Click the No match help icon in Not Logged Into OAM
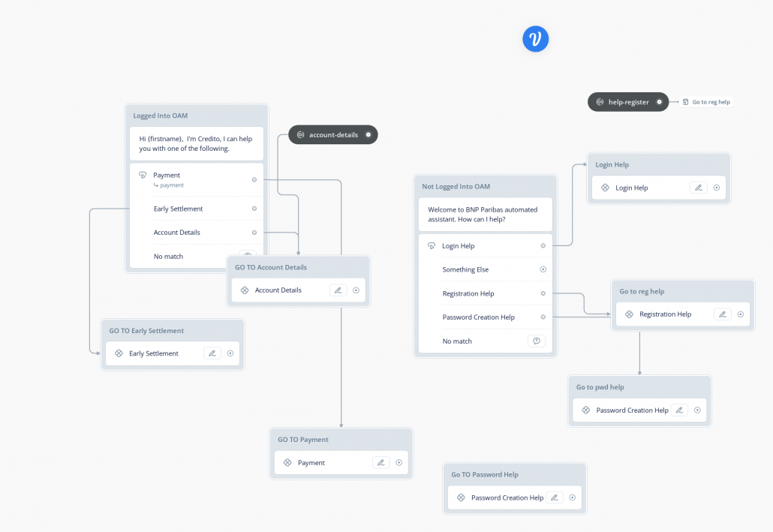 [x=537, y=341]
